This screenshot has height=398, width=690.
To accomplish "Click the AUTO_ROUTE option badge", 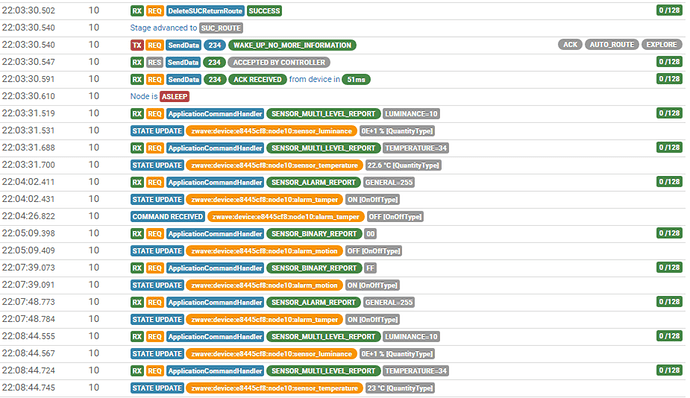I will coord(612,44).
